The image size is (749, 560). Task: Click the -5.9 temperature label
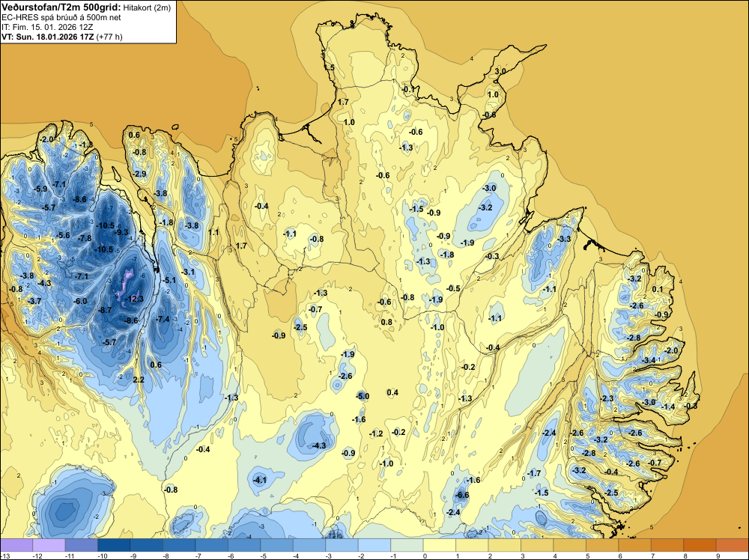coord(40,189)
